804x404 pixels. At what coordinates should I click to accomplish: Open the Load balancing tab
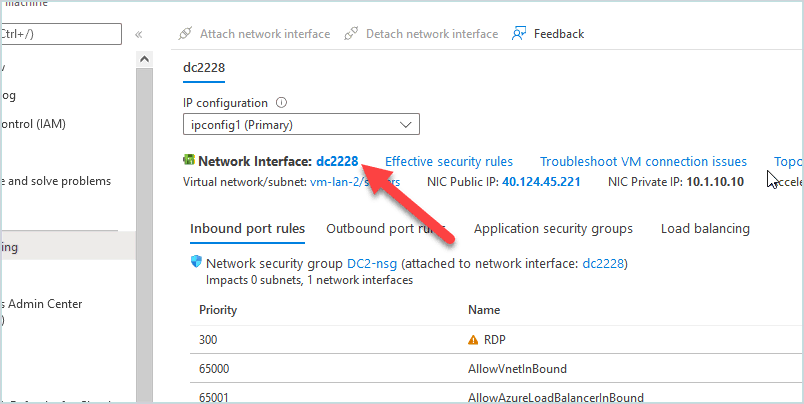tap(705, 229)
